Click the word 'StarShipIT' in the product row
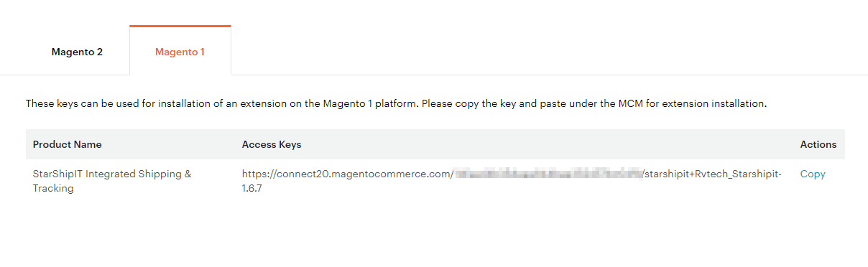 point(57,174)
